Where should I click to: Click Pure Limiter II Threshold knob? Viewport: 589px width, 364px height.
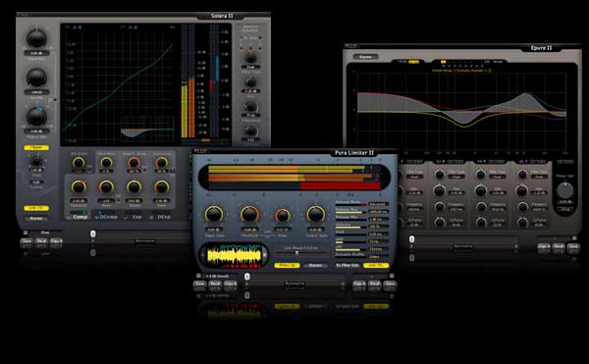249,214
